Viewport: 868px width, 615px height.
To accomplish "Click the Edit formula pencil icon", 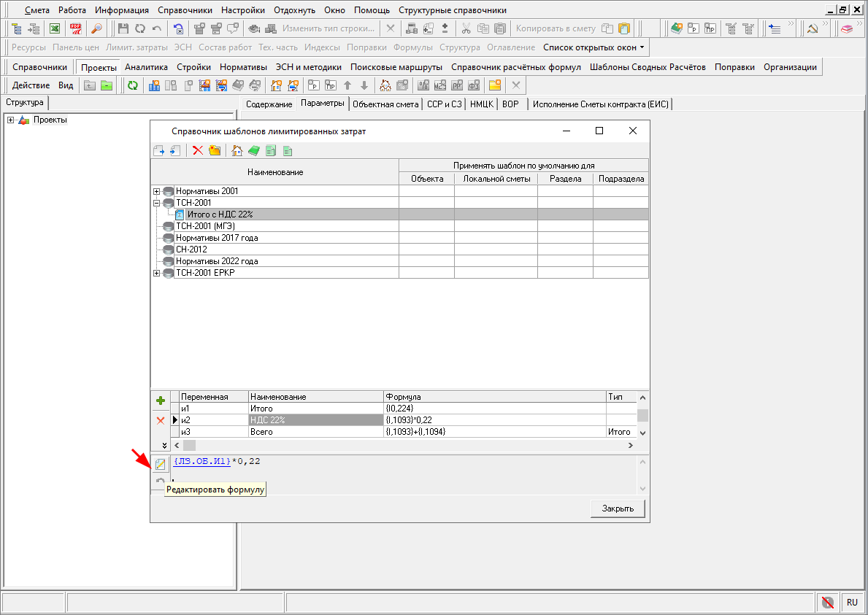I will tap(160, 464).
